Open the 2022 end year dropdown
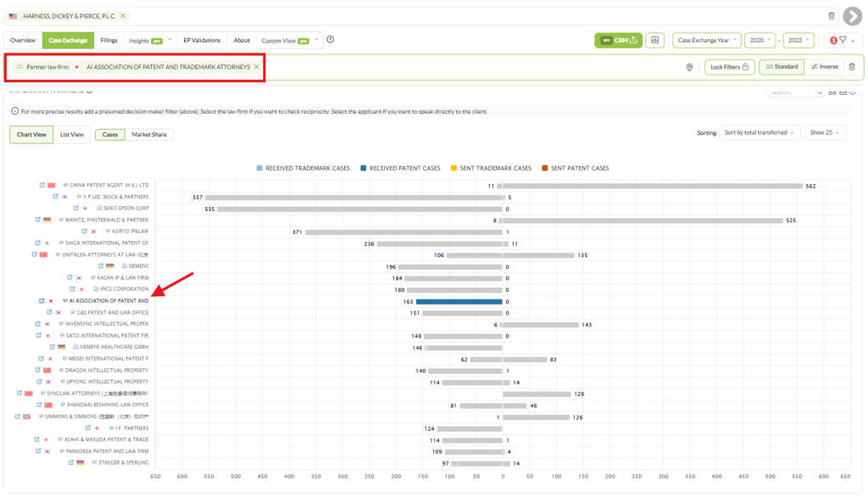 click(798, 41)
